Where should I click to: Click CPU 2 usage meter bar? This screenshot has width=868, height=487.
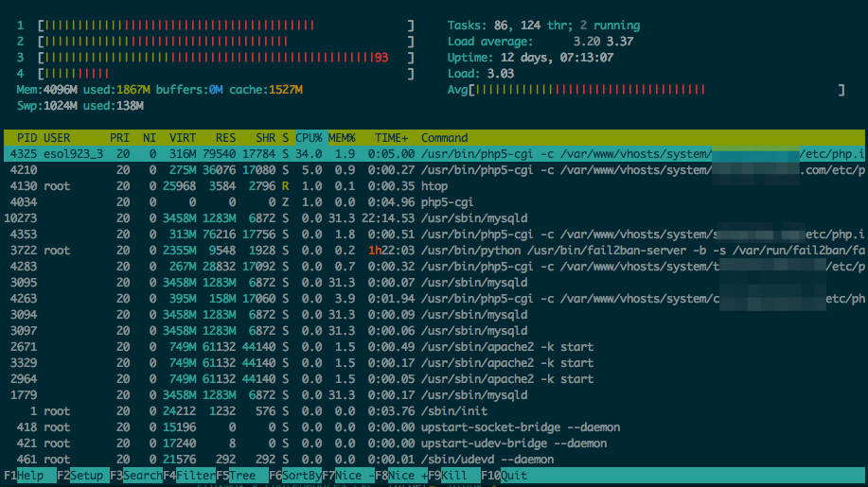(226, 42)
